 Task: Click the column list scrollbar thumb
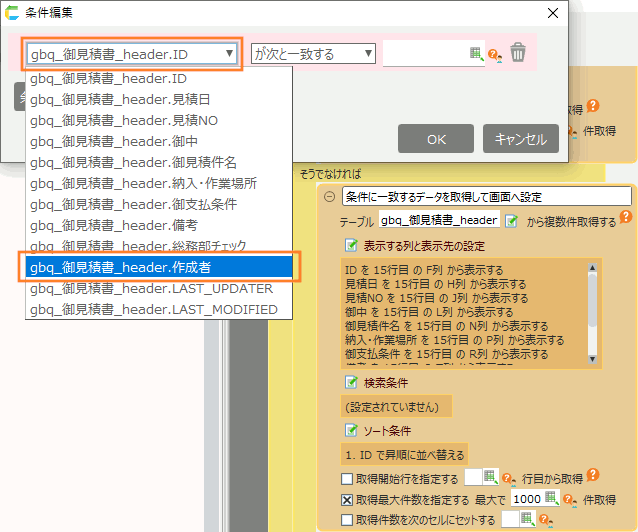(x=592, y=300)
